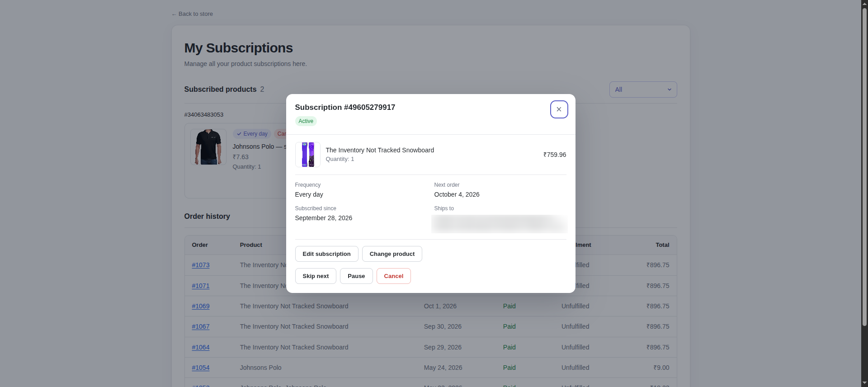Click the Oct 1, 2026 date cell
868x387 pixels.
tap(440, 306)
